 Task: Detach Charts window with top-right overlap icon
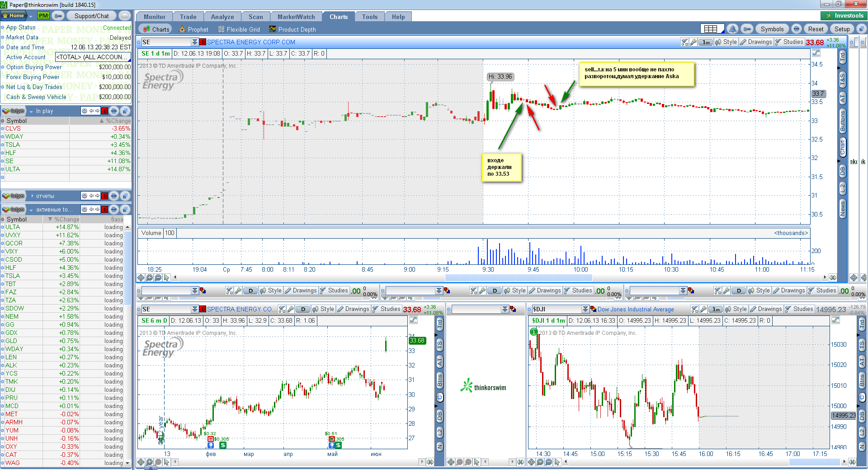point(861,29)
